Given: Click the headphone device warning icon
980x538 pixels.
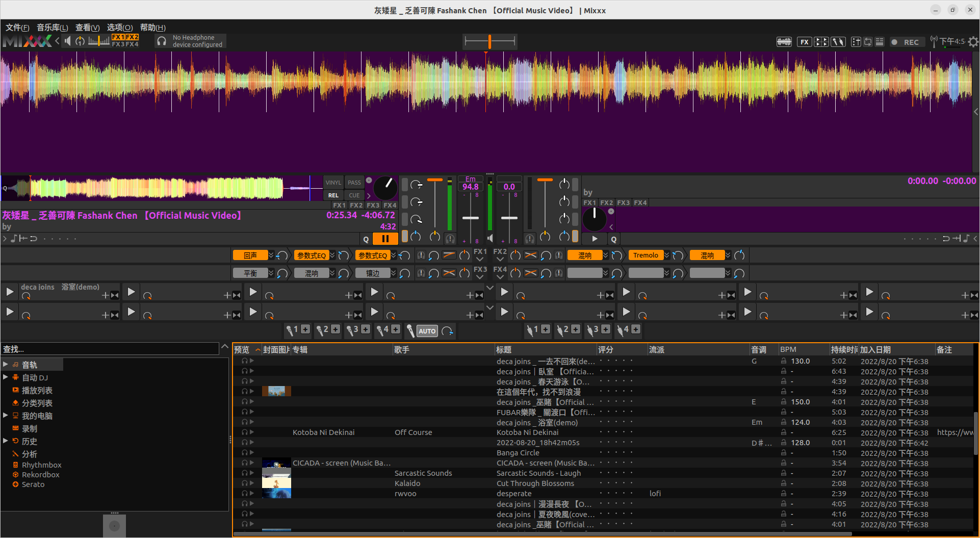Looking at the screenshot, I should tap(162, 41).
